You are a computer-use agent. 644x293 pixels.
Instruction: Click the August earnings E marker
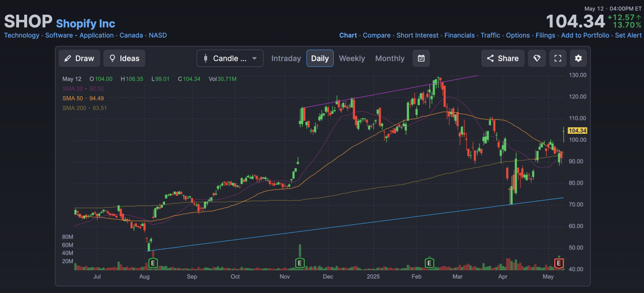(x=153, y=262)
